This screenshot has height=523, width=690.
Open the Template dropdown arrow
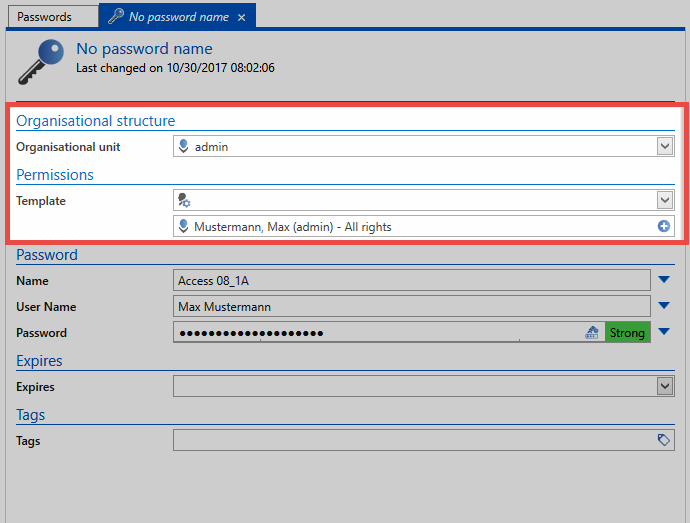[x=664, y=200]
